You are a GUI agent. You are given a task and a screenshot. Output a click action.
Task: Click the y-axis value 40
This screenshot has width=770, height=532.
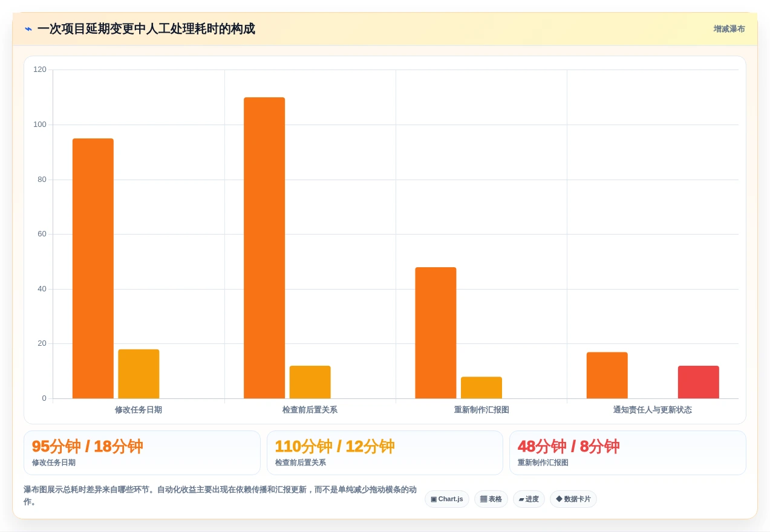[x=42, y=289]
